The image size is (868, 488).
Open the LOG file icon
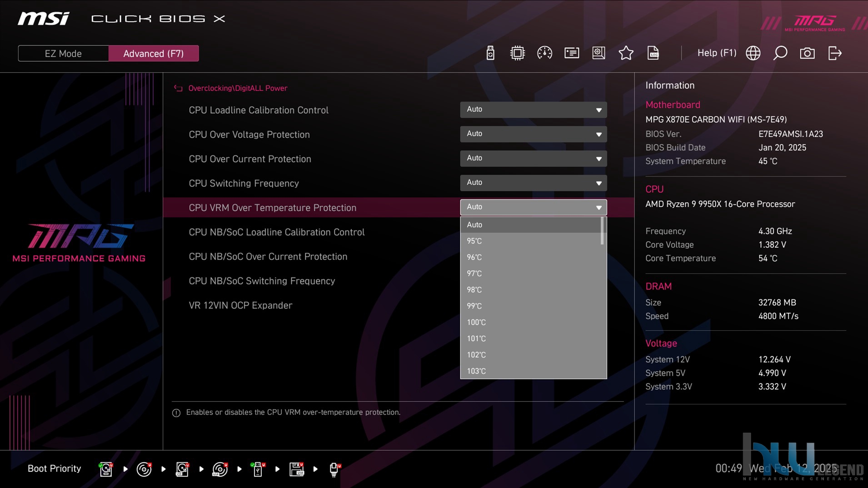point(653,53)
